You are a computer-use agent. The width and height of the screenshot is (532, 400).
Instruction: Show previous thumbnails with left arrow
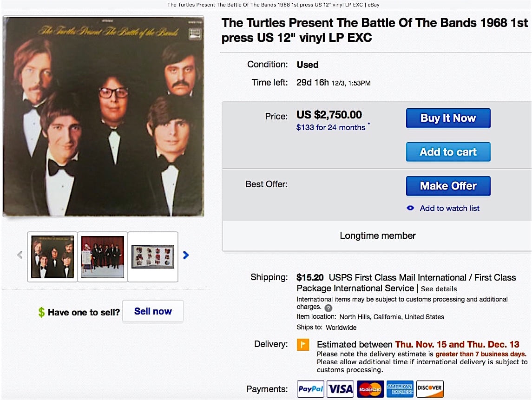pos(20,255)
